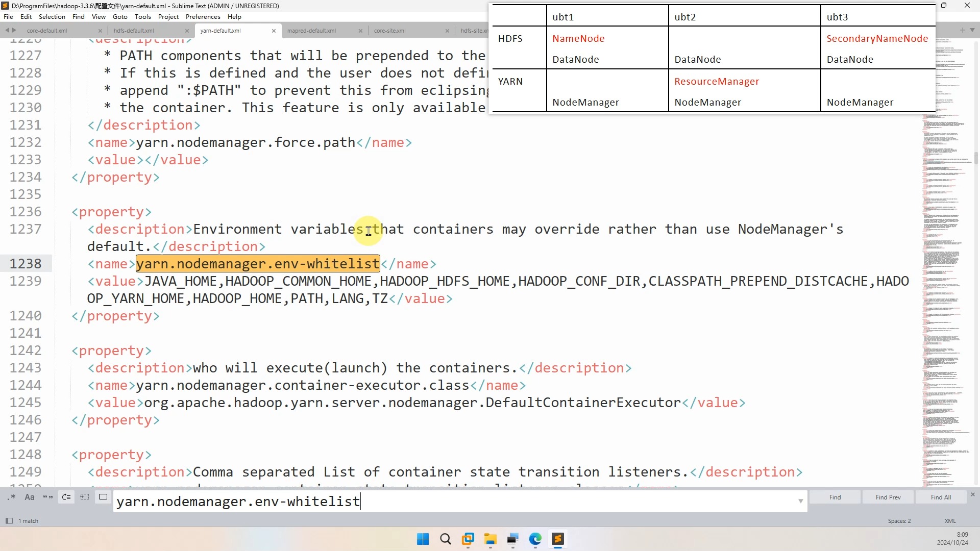Viewport: 980px width, 551px height.
Task: Toggle highlight matches option
Action: 103,497
